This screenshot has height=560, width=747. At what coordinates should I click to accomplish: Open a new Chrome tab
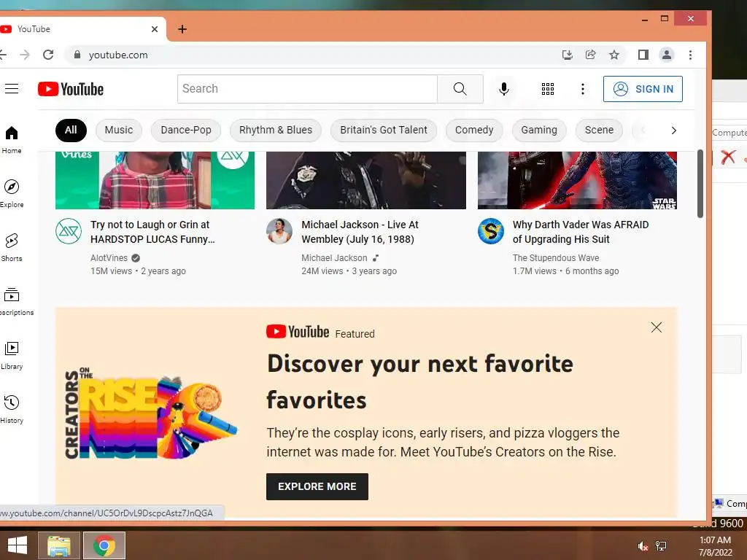(x=182, y=29)
